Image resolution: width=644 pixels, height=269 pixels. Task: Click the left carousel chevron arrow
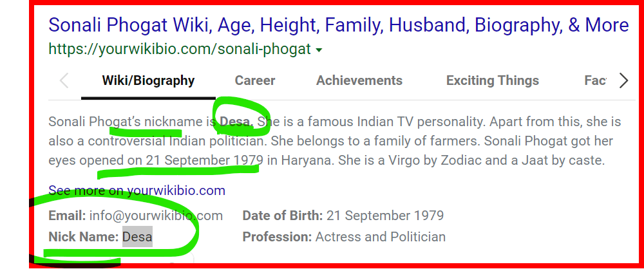click(64, 81)
